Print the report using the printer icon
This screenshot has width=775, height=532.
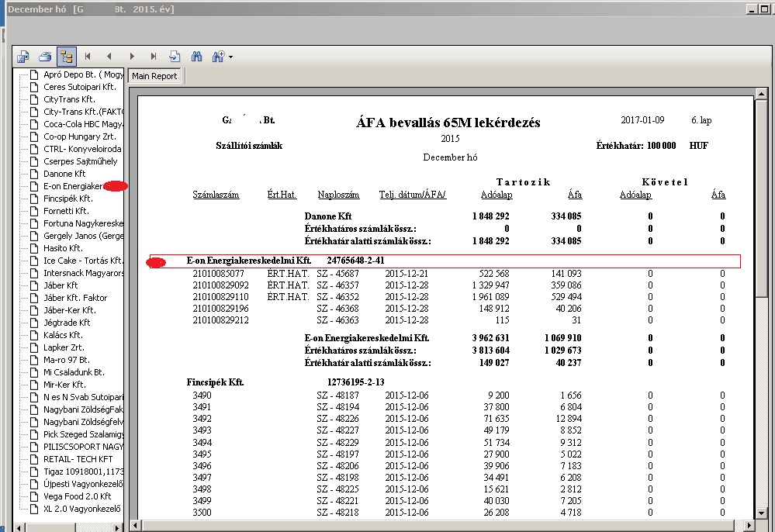click(45, 57)
